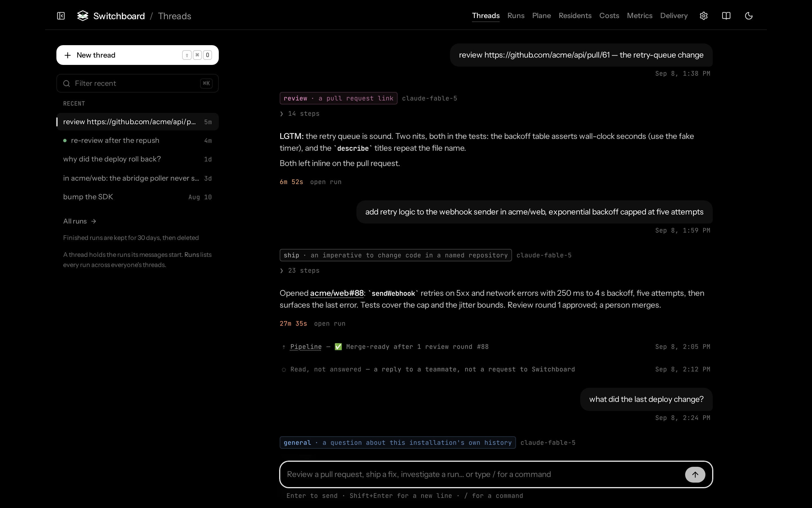Screen dimensions: 812x508
Task: Open the All runs link
Action: (80, 221)
